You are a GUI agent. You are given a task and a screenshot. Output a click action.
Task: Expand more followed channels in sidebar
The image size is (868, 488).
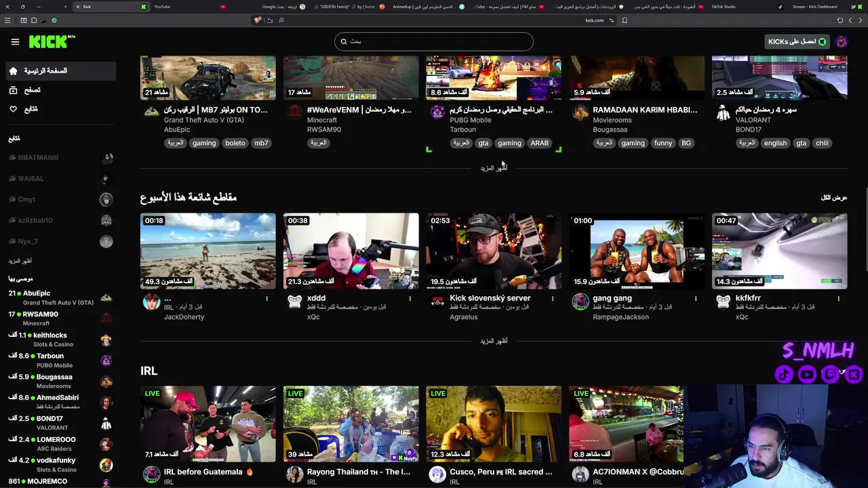(20, 261)
